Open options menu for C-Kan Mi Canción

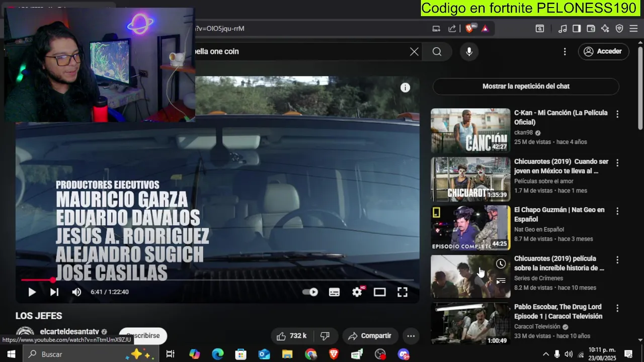617,114
